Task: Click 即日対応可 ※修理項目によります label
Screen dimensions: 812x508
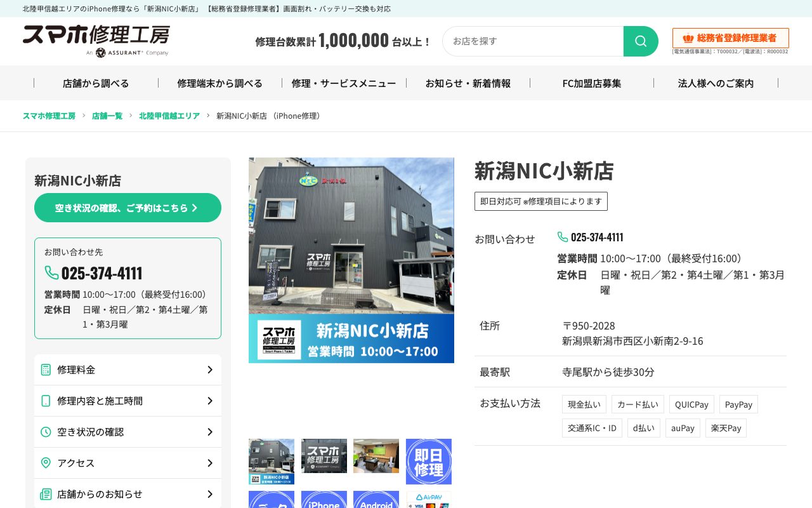Action: pos(541,201)
